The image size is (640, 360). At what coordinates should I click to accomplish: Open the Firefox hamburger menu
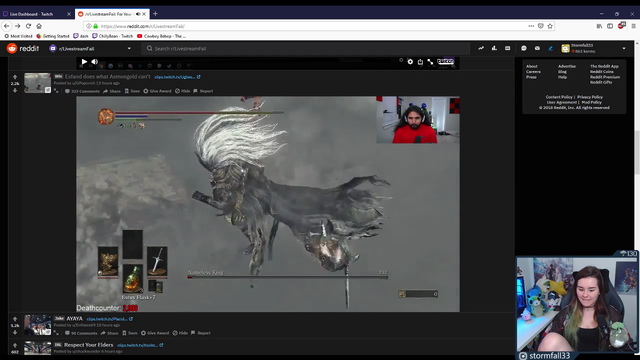(633, 26)
